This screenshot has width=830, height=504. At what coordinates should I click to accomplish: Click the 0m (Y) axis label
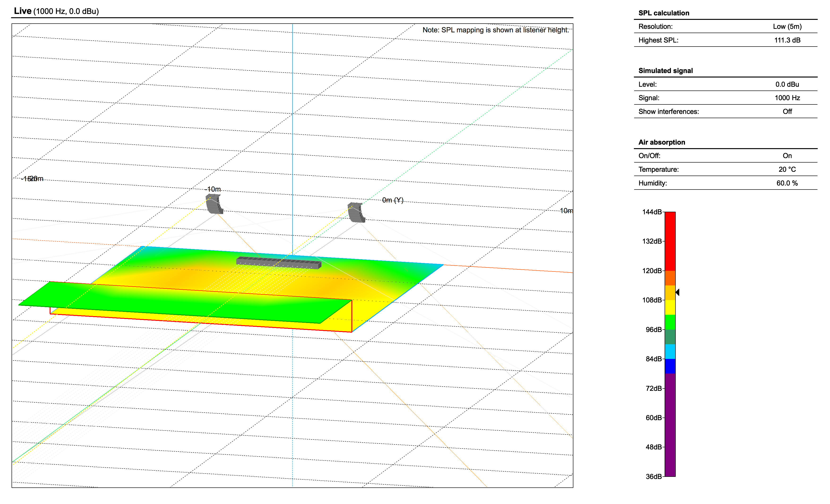392,200
